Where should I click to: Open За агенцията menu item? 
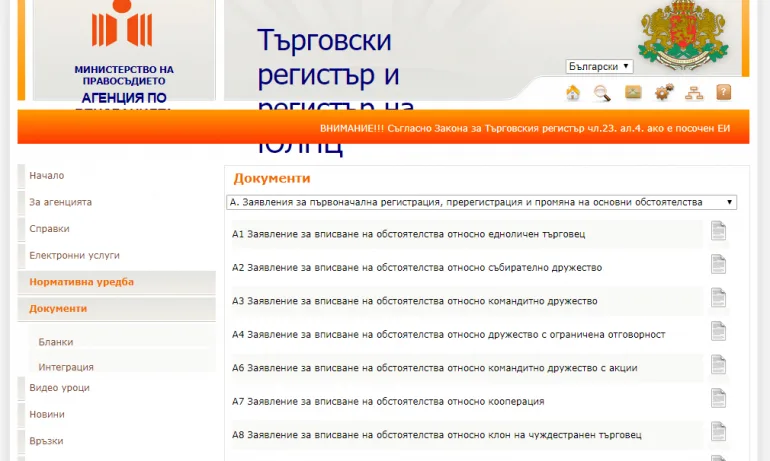click(x=60, y=202)
